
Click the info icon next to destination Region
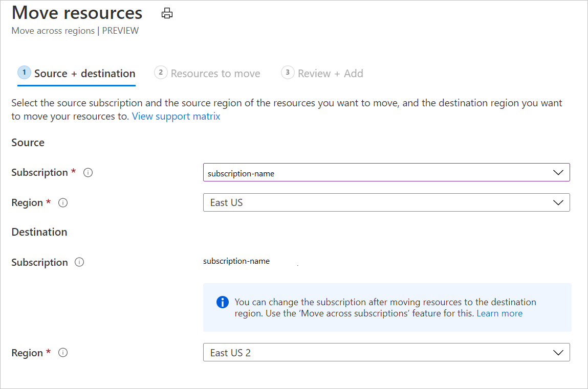point(63,352)
